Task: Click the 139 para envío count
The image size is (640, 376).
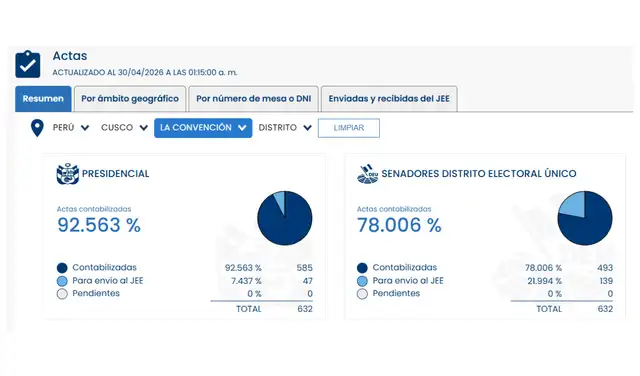Action: (x=606, y=281)
